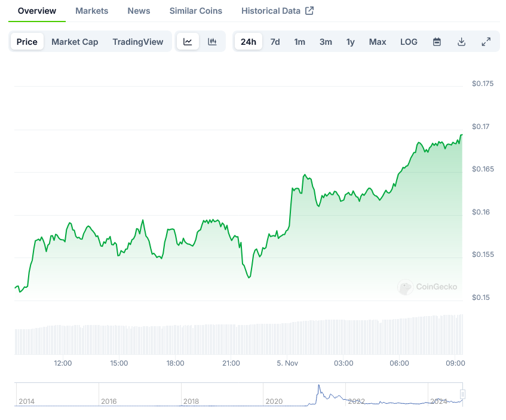Click the 2020 label in the navigator
This screenshot has width=506, height=420.
(274, 401)
